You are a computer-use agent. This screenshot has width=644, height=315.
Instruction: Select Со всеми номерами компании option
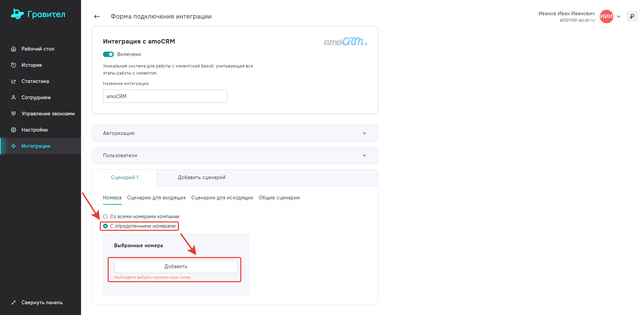coord(106,217)
